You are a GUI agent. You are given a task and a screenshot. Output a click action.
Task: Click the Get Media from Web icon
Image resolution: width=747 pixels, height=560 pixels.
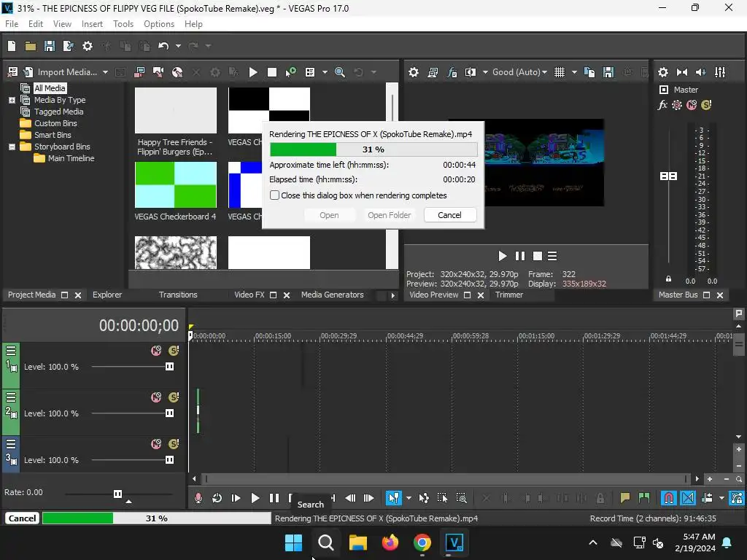pyautogui.click(x=177, y=72)
